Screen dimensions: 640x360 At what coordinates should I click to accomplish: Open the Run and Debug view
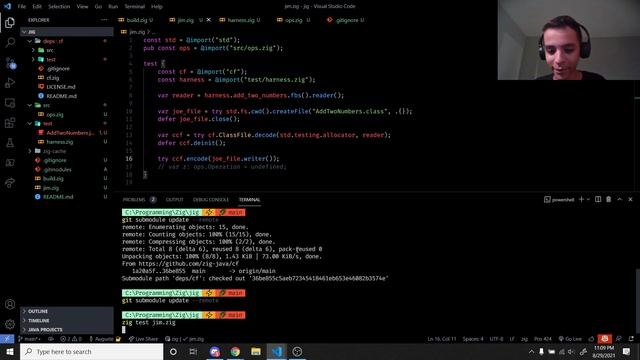click(10, 82)
